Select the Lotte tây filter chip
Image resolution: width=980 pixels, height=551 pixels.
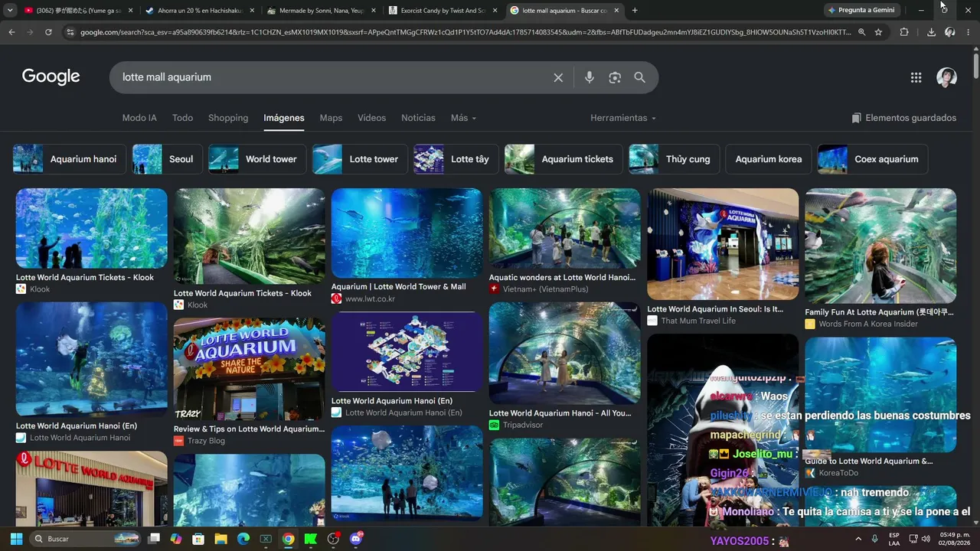456,159
